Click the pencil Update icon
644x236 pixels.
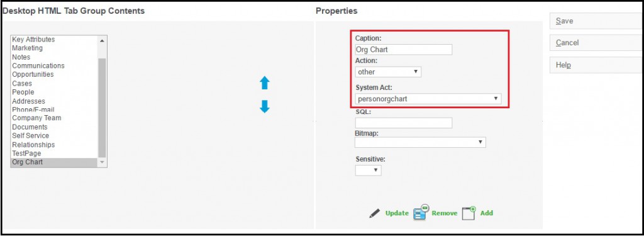coord(374,213)
